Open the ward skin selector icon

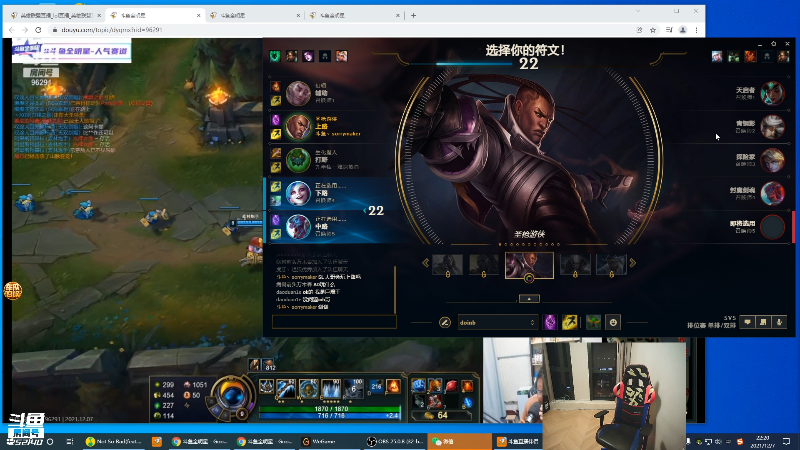[593, 322]
